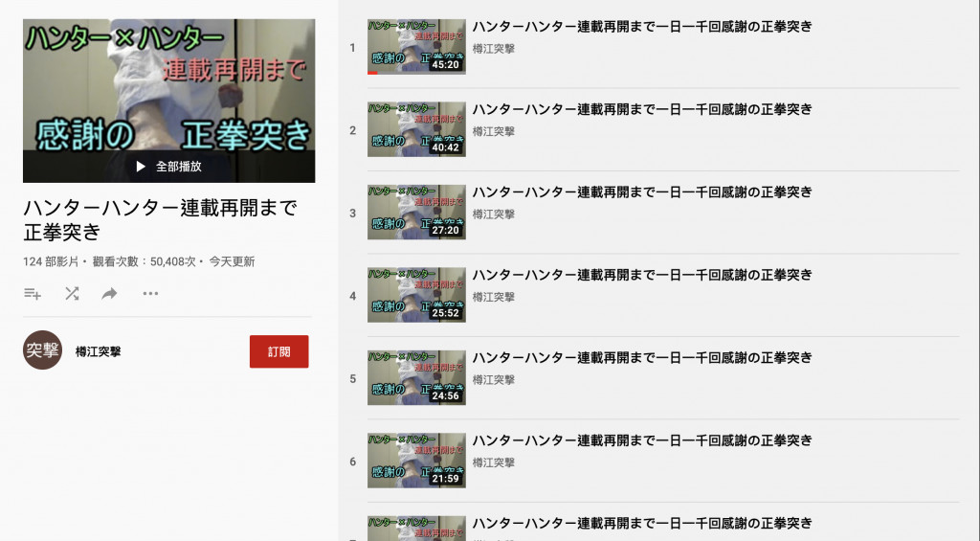Open channel 樽江突撃 under video 2
Image resolution: width=980 pixels, height=541 pixels.
click(x=494, y=131)
